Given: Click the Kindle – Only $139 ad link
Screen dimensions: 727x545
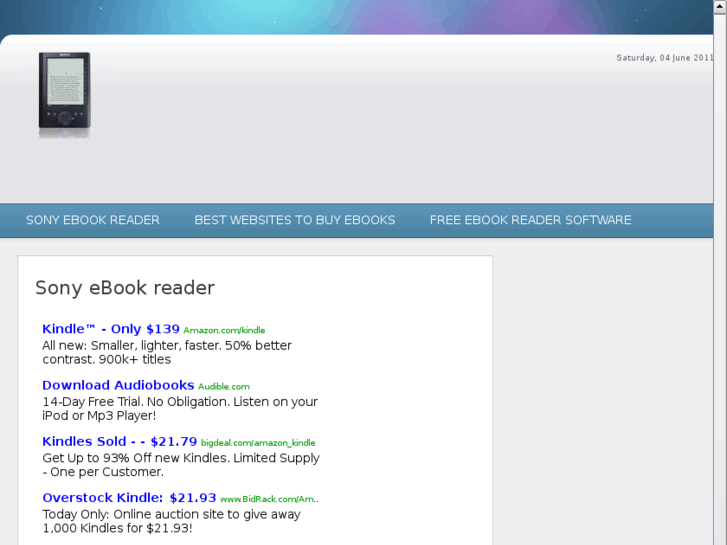Looking at the screenshot, I should click(x=111, y=329).
